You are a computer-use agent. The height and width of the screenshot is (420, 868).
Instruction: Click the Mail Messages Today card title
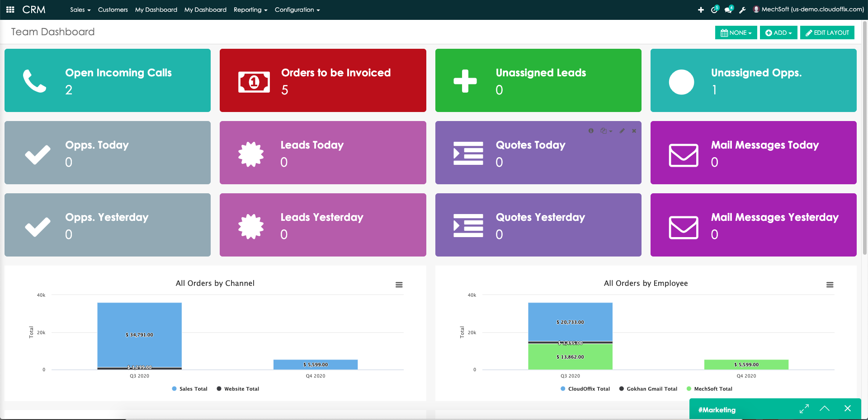coord(765,145)
